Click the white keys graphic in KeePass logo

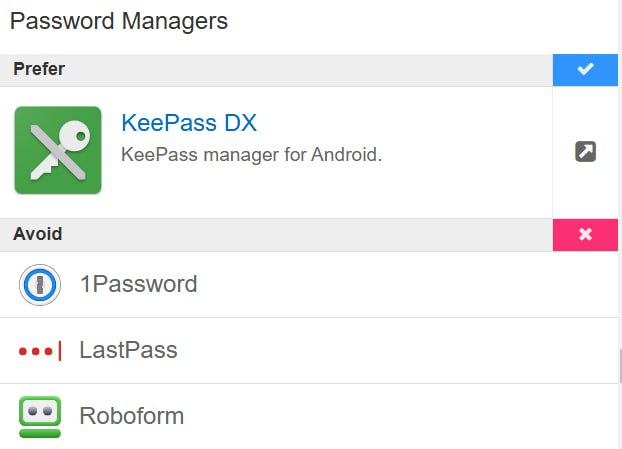[60, 151]
